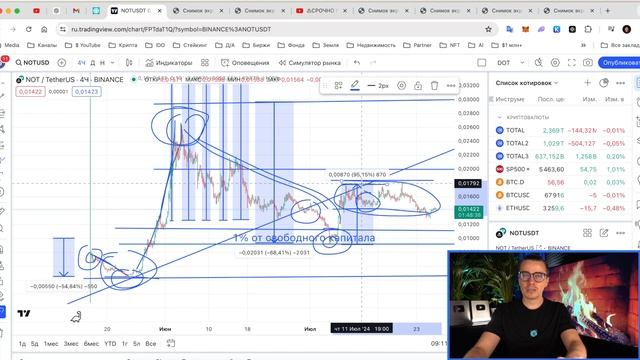Set the chart range to YTD
Image resolution: width=640 pixels, height=360 pixels.
[110, 344]
